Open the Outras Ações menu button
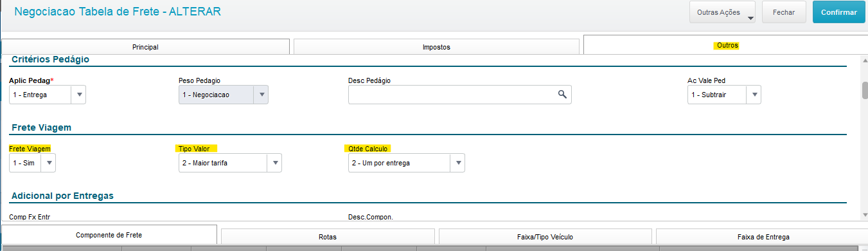This screenshot has width=868, height=251. click(722, 12)
